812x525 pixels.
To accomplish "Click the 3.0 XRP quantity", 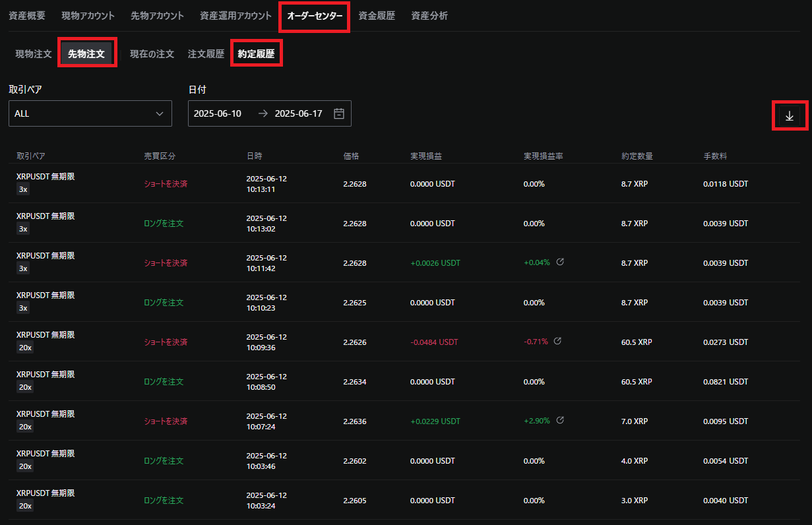I will (x=635, y=501).
